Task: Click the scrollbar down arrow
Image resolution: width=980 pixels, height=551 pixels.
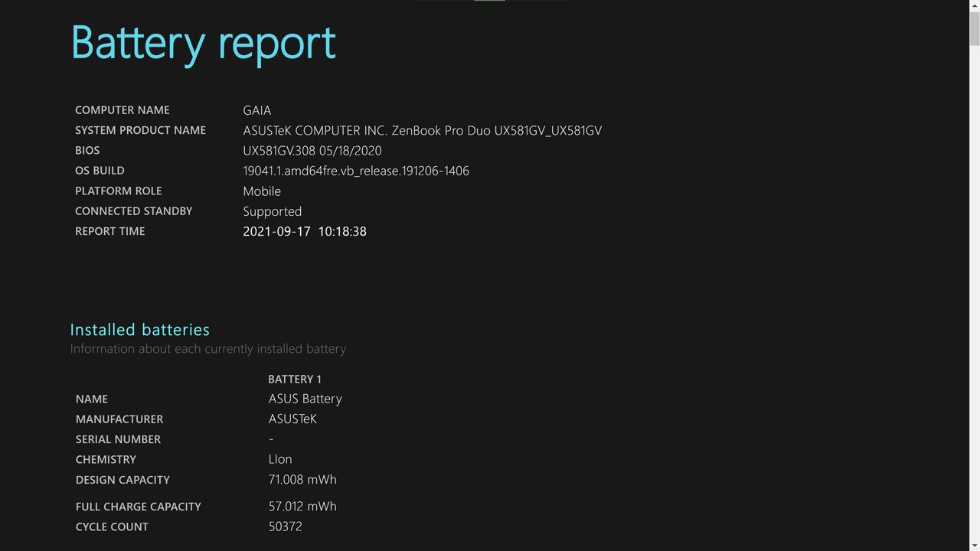Action: click(974, 545)
